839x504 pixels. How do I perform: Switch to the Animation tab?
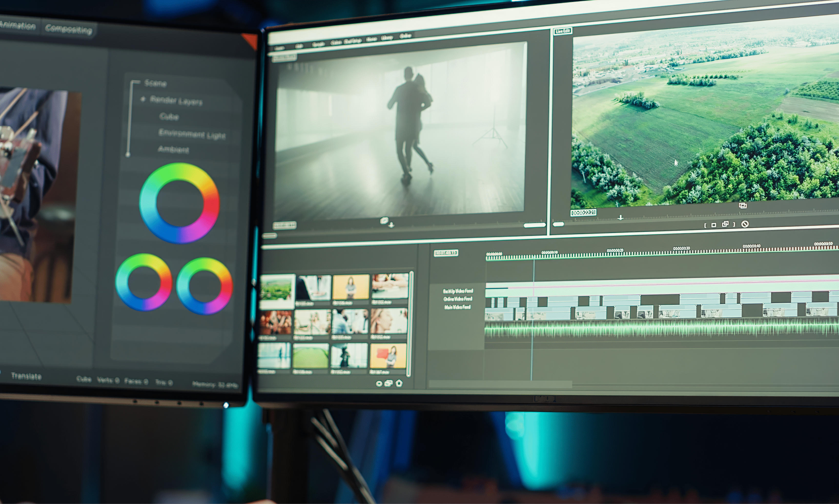pyautogui.click(x=18, y=26)
